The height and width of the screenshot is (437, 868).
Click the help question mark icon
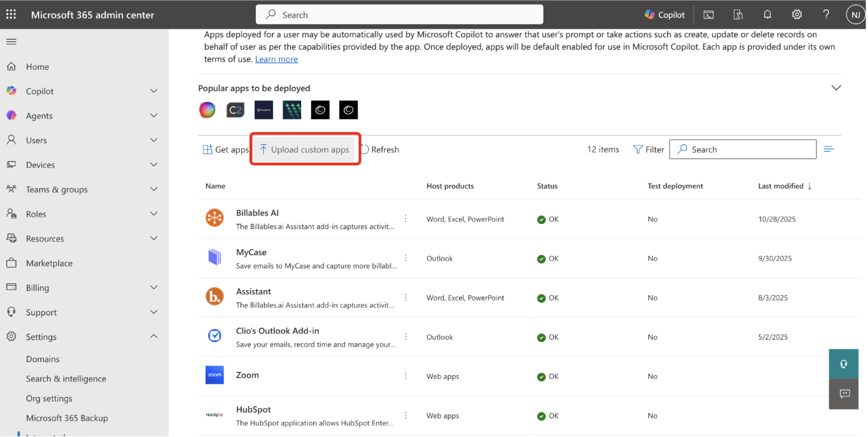coord(826,15)
